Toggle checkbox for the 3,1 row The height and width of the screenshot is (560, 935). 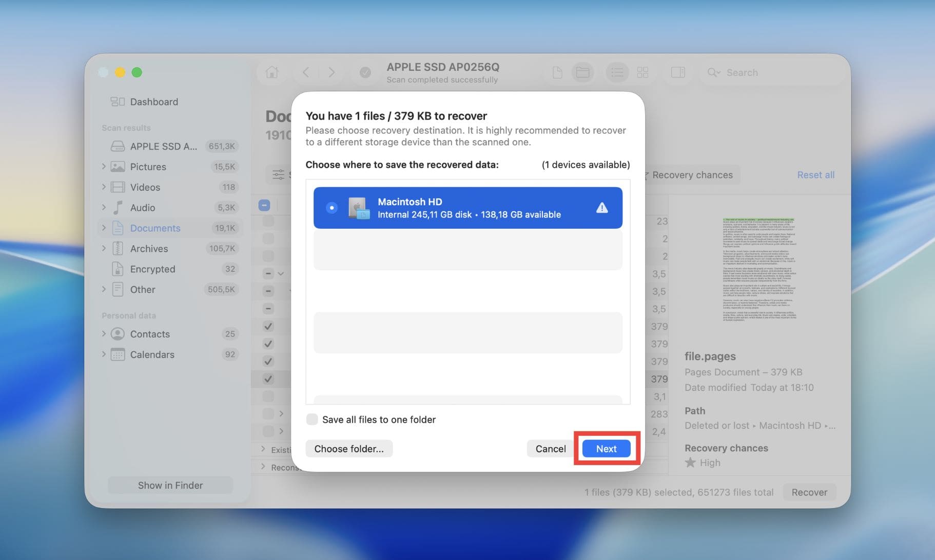[x=268, y=396]
